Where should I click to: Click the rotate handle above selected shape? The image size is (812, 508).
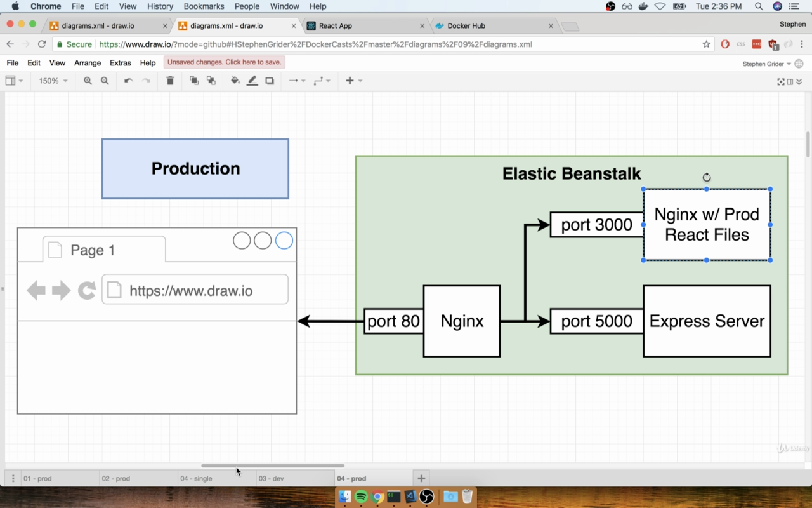coord(707,178)
